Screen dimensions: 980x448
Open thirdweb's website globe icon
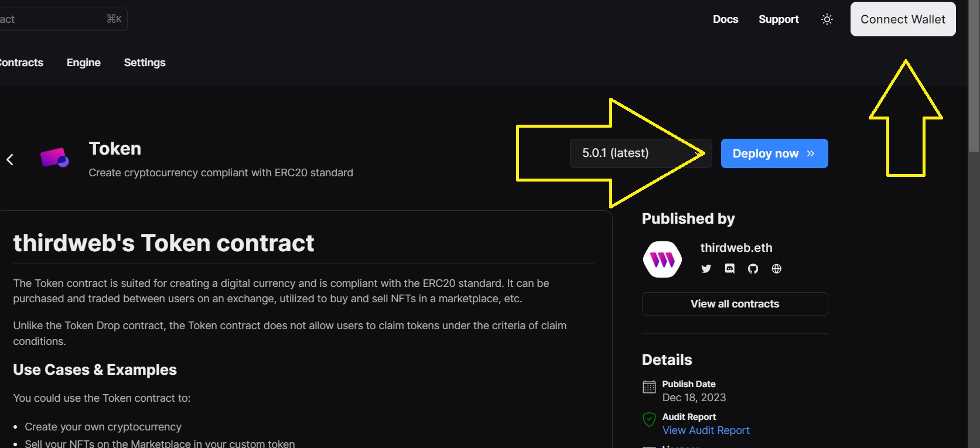(x=776, y=269)
